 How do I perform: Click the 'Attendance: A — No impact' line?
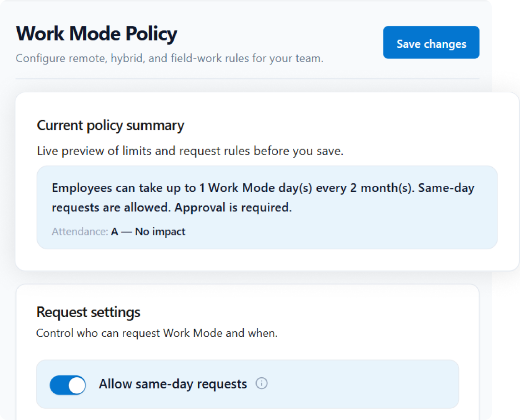118,231
